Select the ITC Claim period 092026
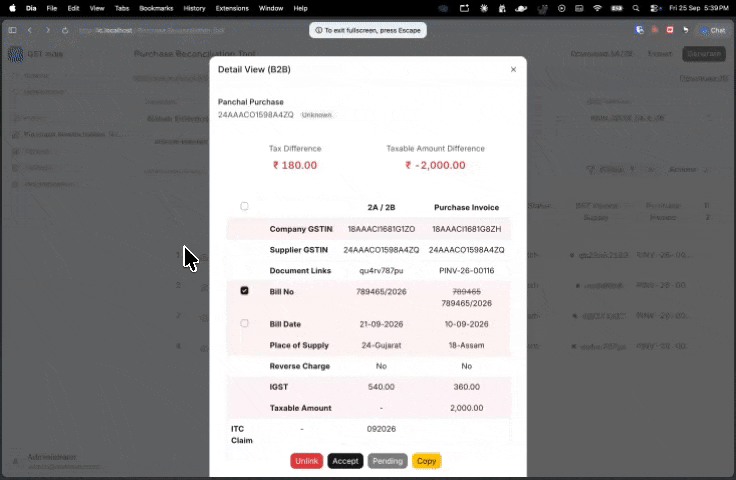Screen dimensions: 736x480 coord(381,429)
